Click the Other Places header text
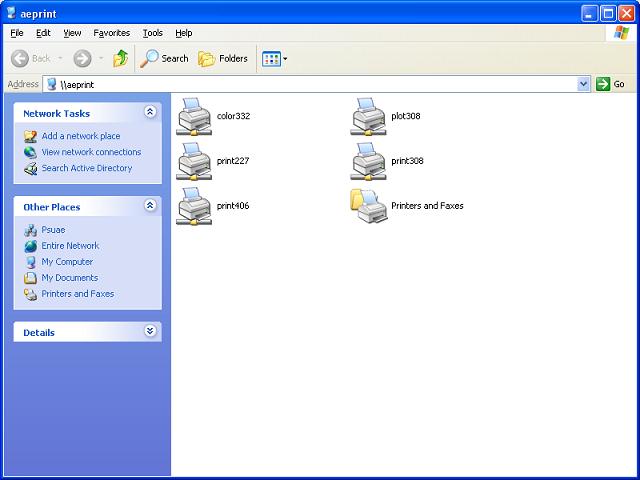640x480 pixels. click(x=52, y=207)
